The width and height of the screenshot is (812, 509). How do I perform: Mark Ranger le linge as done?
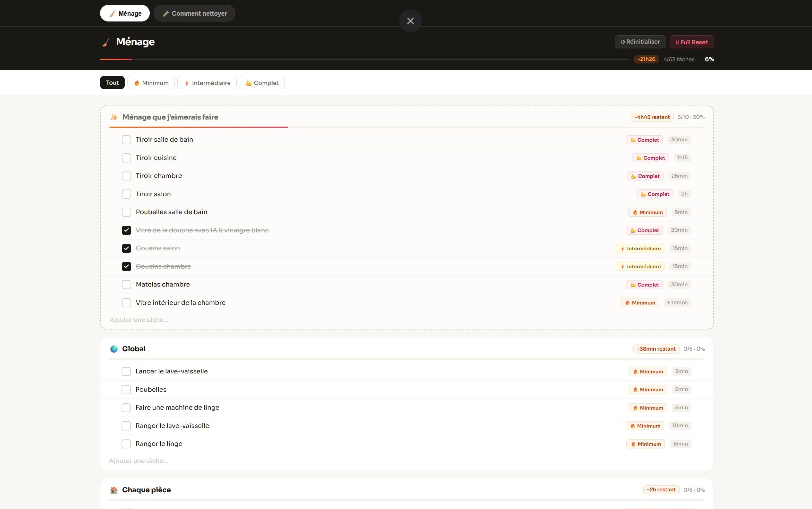point(126,444)
